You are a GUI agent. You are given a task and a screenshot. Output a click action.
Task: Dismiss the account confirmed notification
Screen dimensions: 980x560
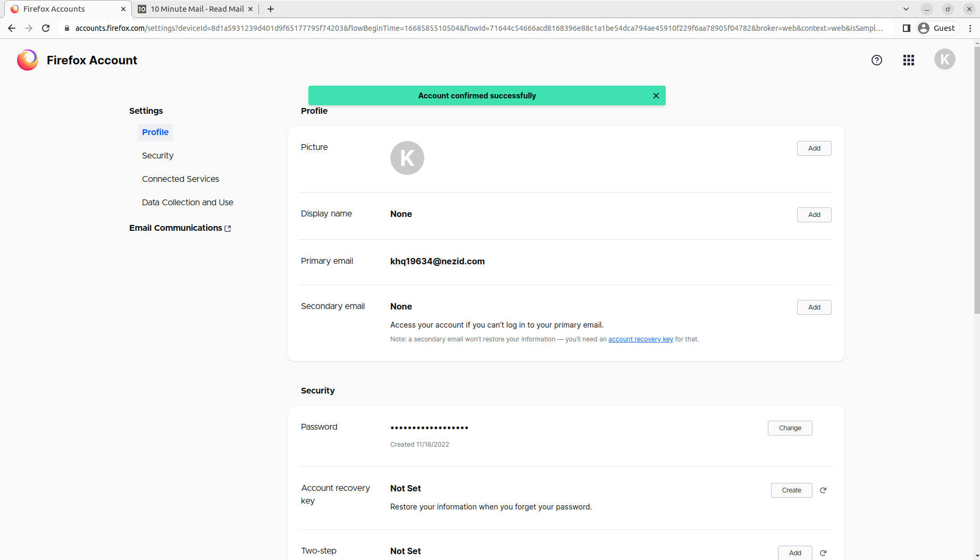point(656,96)
